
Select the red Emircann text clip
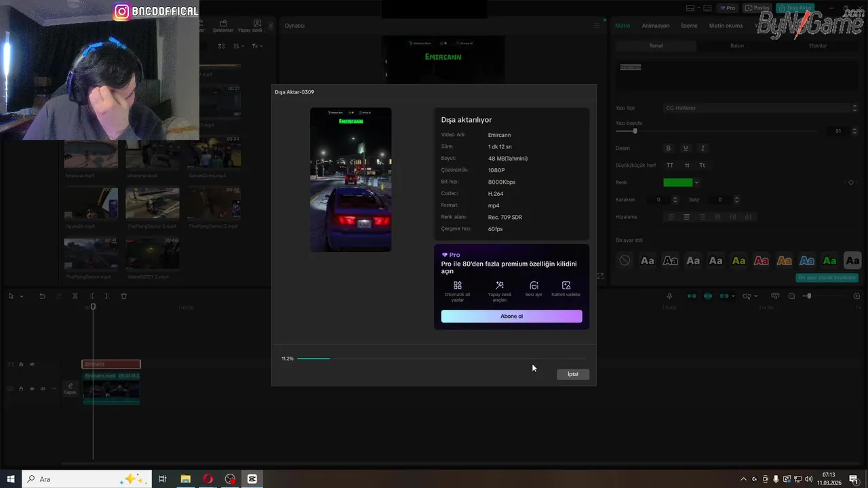click(x=111, y=365)
